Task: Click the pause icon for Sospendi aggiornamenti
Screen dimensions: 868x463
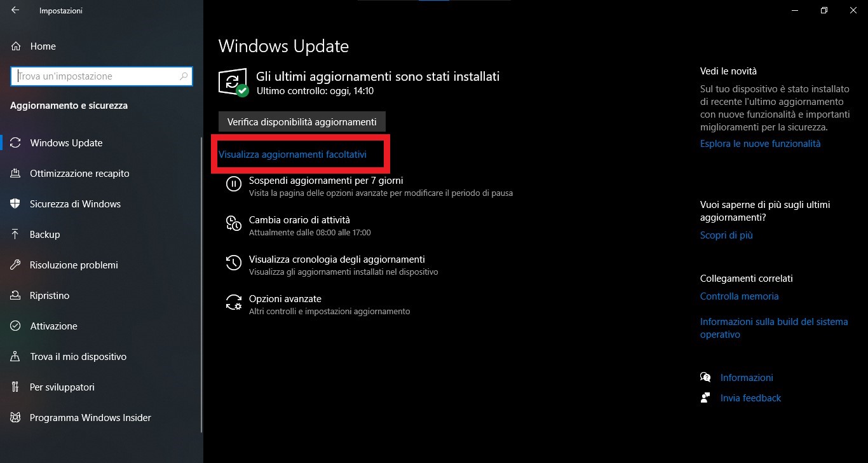Action: pos(234,184)
